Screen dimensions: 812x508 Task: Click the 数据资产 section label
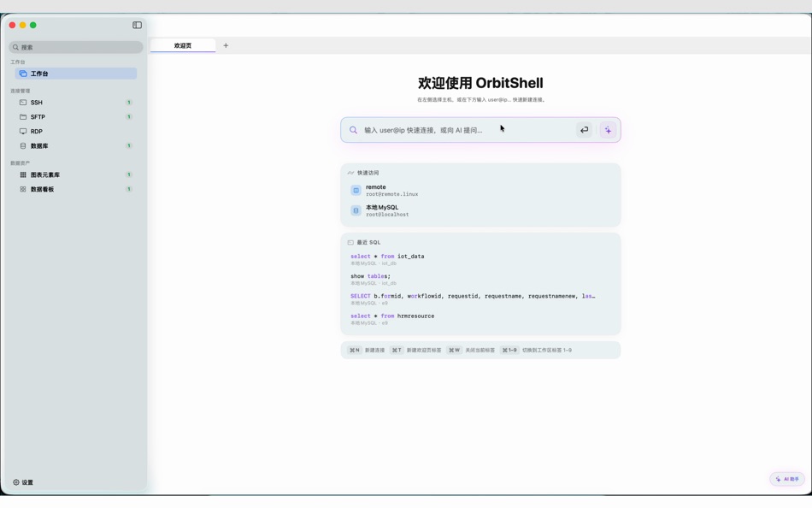pyautogui.click(x=21, y=163)
